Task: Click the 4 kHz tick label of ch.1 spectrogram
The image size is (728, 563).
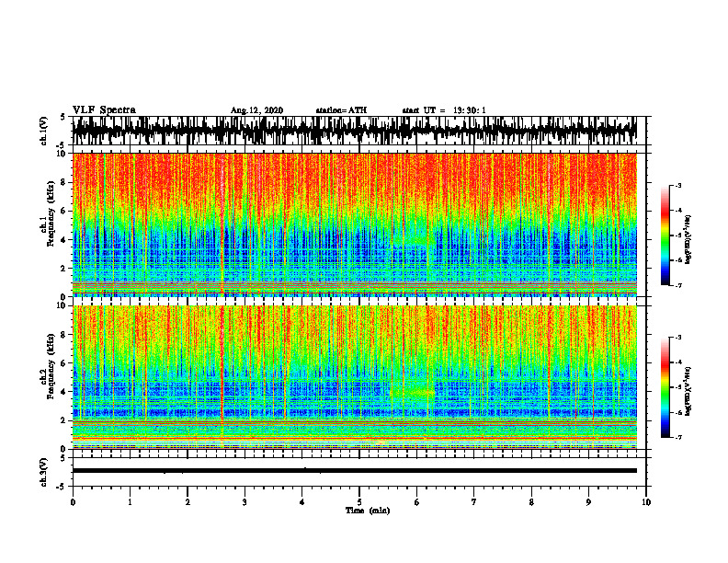Action: point(64,240)
